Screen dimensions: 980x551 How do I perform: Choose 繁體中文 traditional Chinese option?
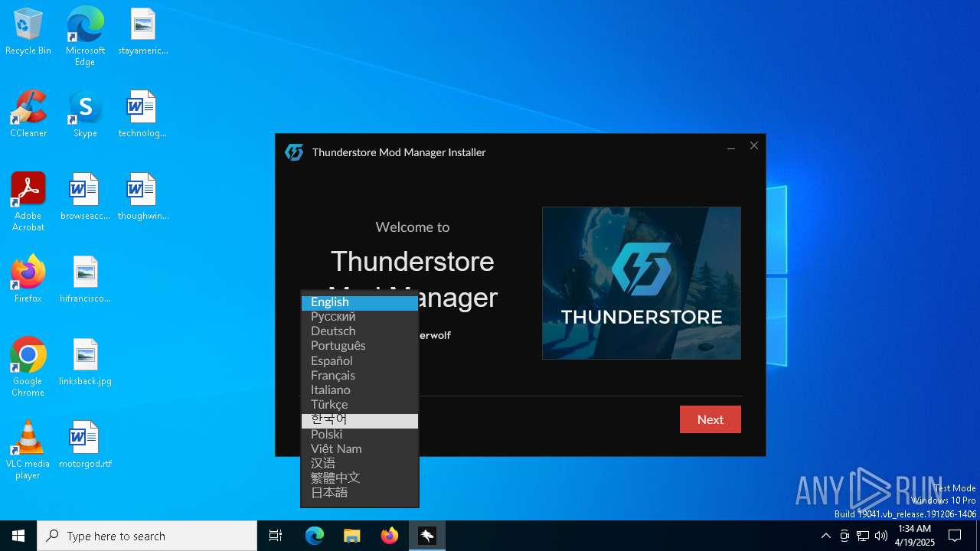(360, 478)
